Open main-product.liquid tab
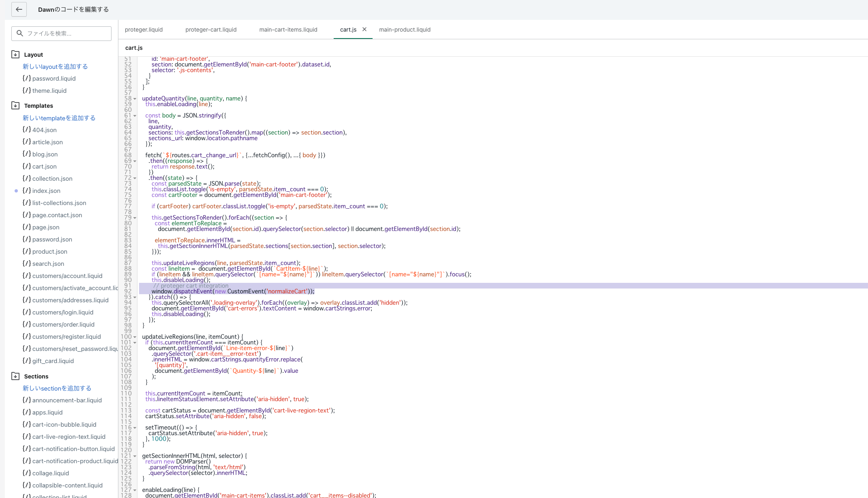 point(405,30)
